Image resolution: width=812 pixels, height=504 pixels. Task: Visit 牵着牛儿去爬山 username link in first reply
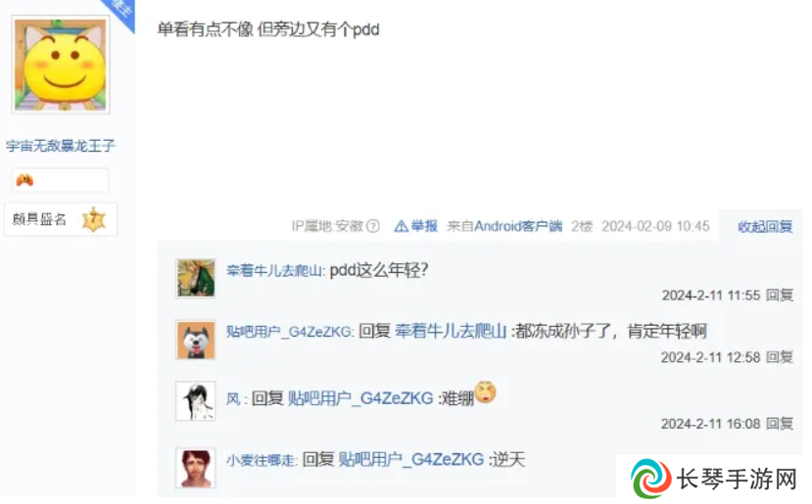point(274,271)
